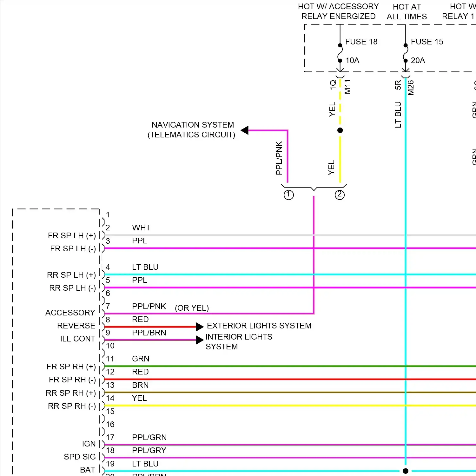The height and width of the screenshot is (476, 476).
Task: Select the Exterior Lights System label
Action: [259, 326]
